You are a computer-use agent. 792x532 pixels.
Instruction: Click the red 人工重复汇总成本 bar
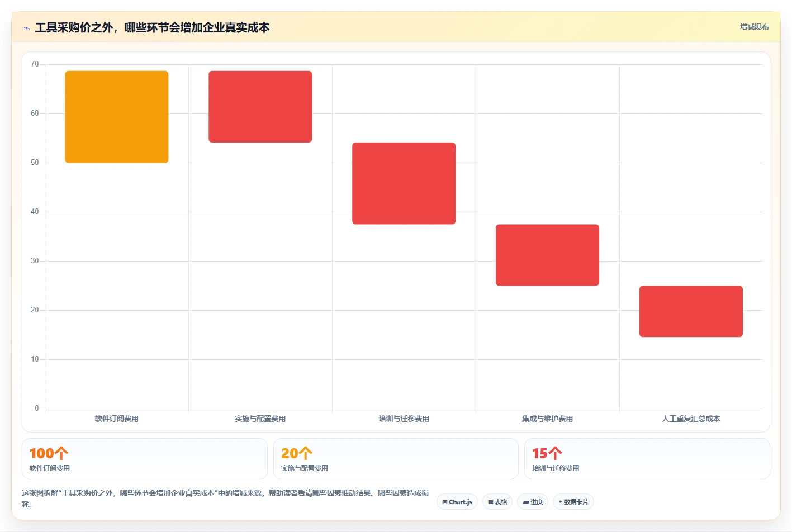pyautogui.click(x=691, y=311)
